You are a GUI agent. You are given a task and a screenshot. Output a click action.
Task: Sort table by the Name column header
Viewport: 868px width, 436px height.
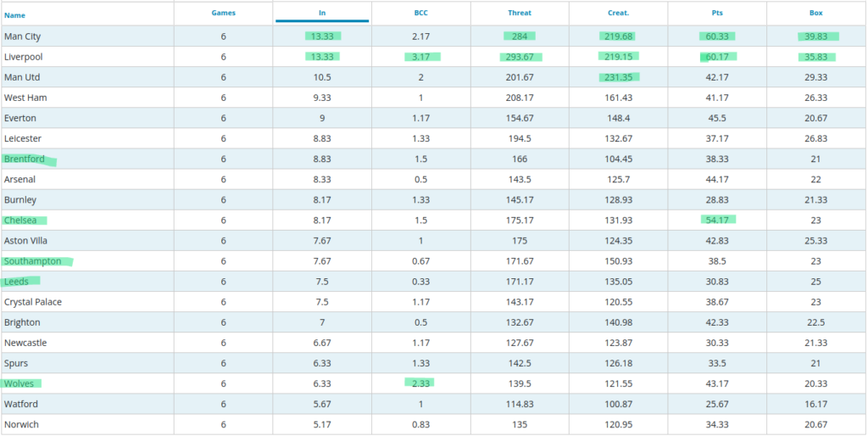14,15
